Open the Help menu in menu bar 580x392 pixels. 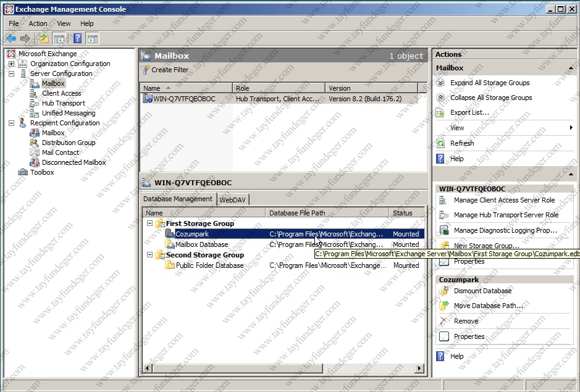point(87,23)
